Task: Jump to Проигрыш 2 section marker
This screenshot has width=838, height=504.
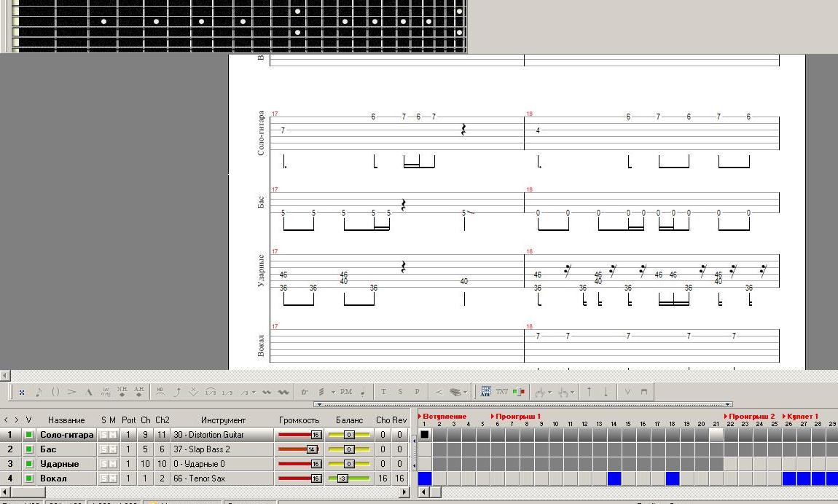Action: pos(749,416)
